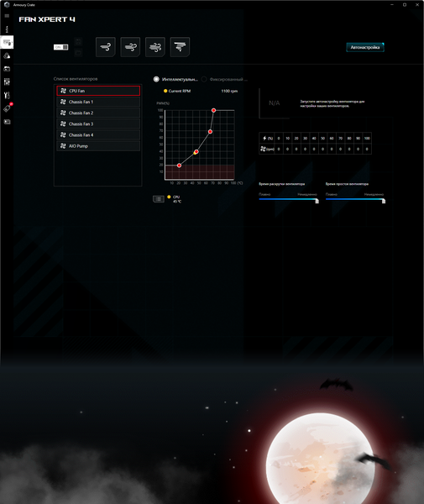Open the wrench Tools sidebar icon
Viewport: 424px width, 504px height.
point(7,95)
